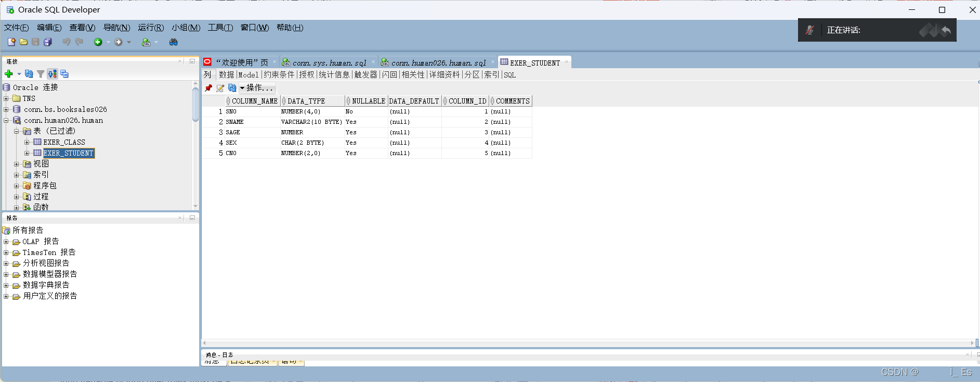980x382 pixels.
Task: Select the 用户定义的报告 item
Action: (x=50, y=296)
